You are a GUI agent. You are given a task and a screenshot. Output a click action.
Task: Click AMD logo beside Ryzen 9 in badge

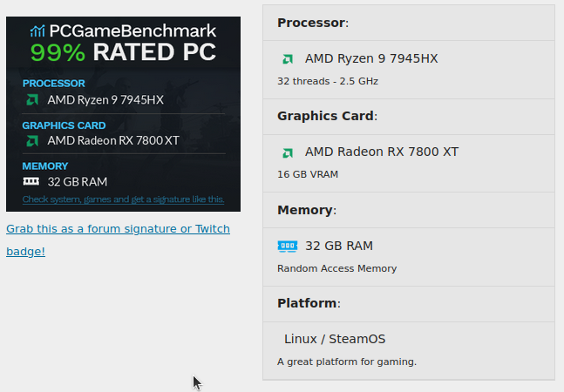[32, 99]
